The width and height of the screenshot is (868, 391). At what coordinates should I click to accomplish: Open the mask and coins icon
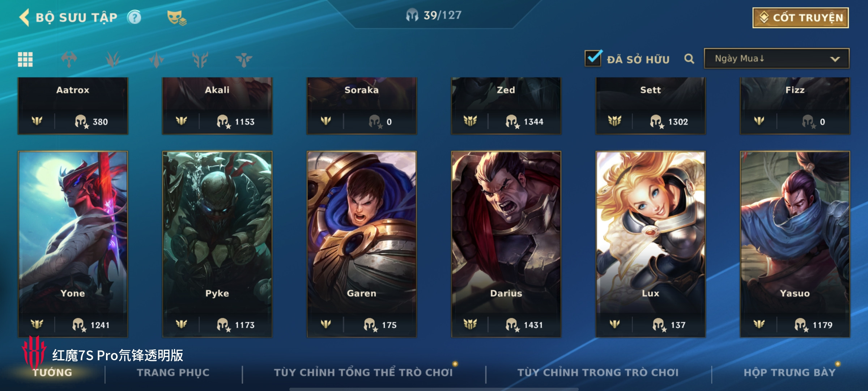[x=176, y=17]
